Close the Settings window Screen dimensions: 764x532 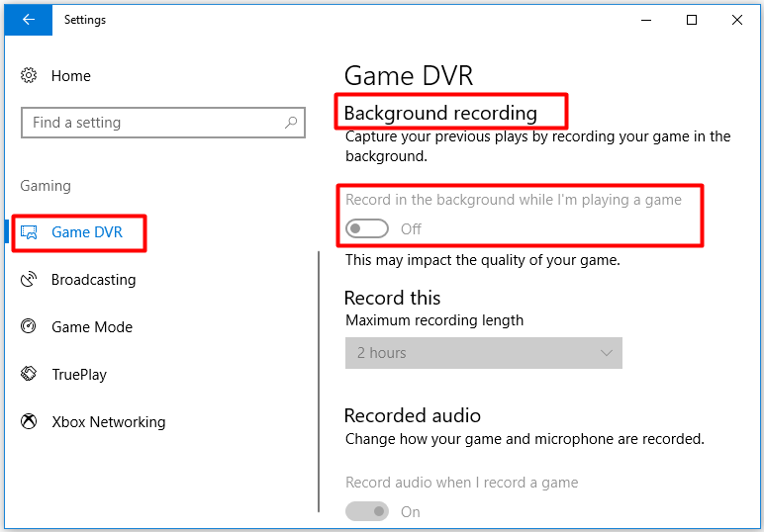click(736, 20)
